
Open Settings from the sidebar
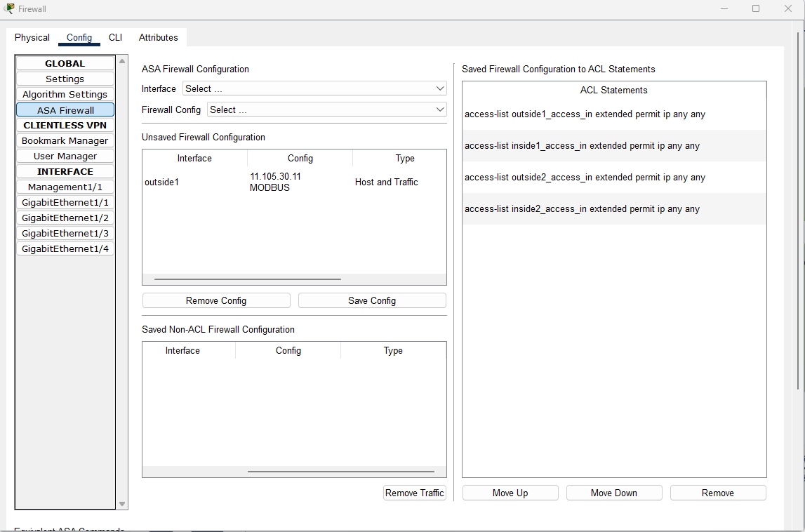(65, 79)
